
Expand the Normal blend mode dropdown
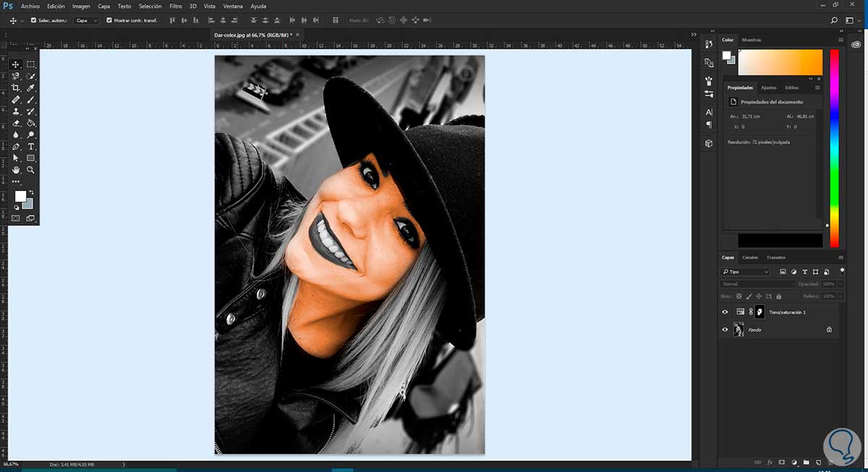pos(757,284)
